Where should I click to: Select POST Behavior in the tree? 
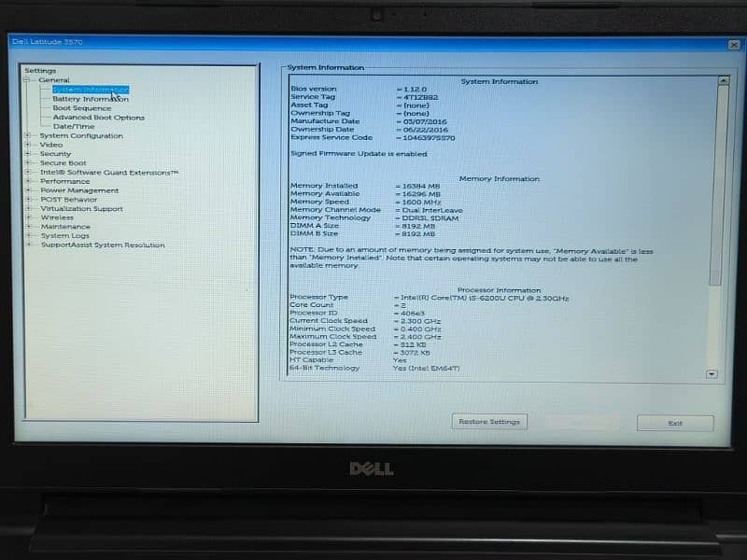point(68,200)
